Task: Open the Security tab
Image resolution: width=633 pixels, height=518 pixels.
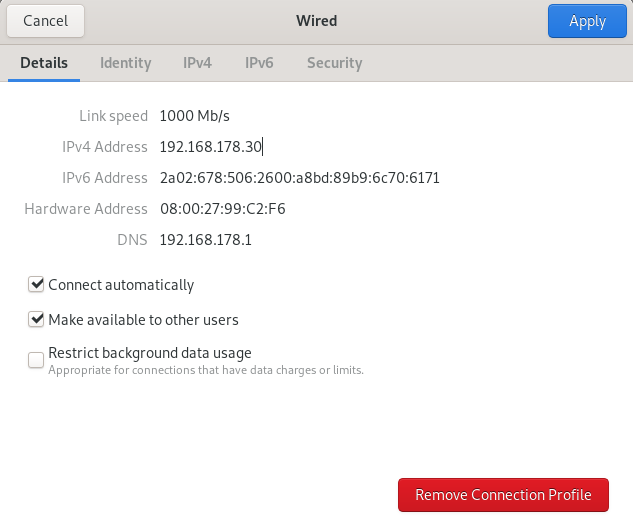Action: click(335, 63)
